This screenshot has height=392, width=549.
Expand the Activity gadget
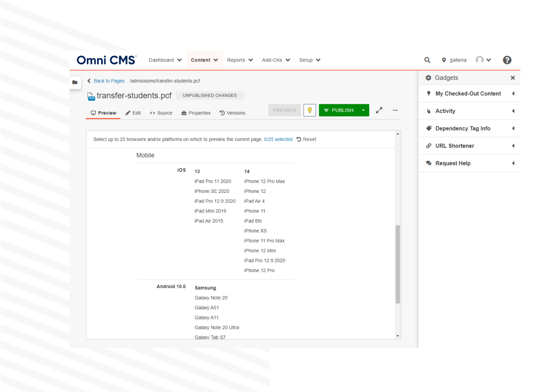point(469,111)
